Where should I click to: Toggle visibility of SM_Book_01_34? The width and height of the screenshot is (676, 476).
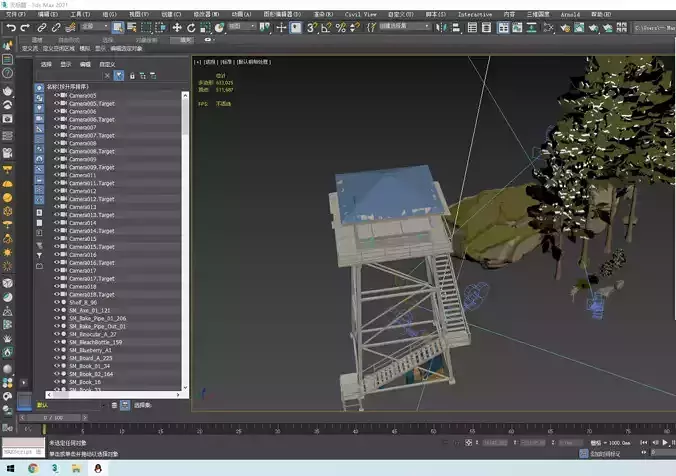[56, 366]
